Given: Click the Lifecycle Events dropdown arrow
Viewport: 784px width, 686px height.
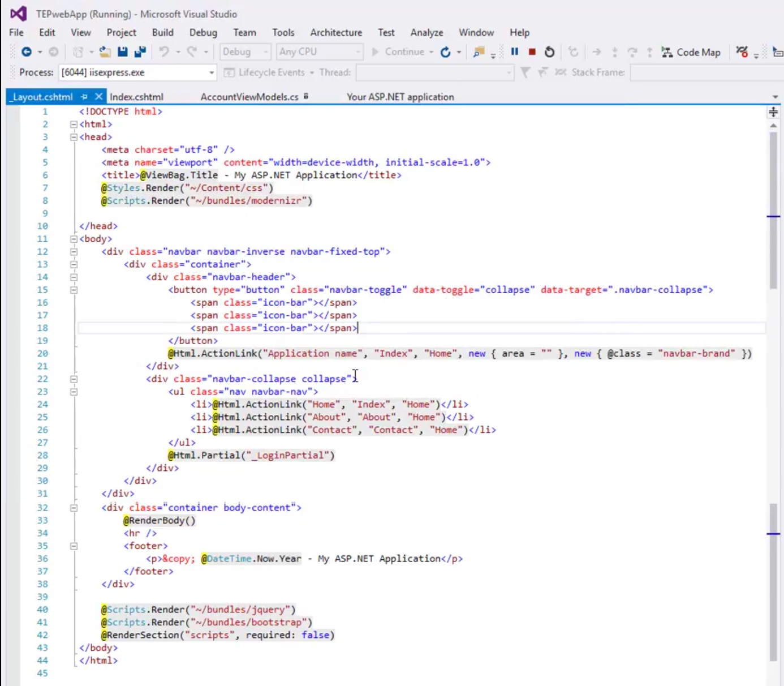Looking at the screenshot, I should click(x=312, y=72).
